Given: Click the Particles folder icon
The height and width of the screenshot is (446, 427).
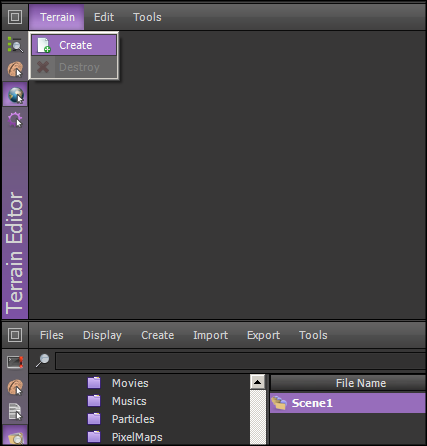Looking at the screenshot, I should coord(94,419).
